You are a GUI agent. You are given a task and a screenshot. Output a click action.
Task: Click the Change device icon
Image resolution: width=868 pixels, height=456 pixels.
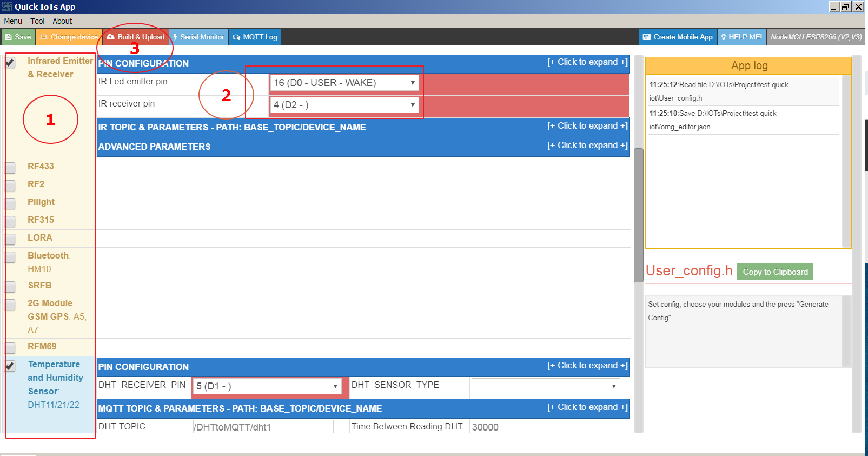pos(44,37)
